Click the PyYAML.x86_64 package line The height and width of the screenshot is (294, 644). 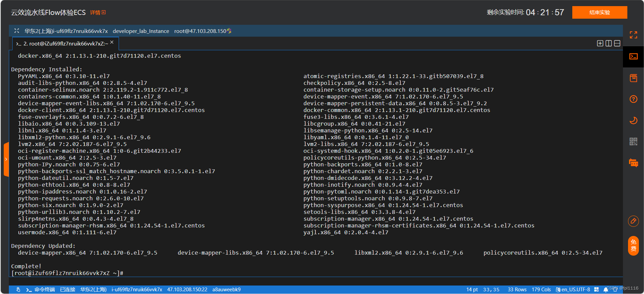[64, 76]
